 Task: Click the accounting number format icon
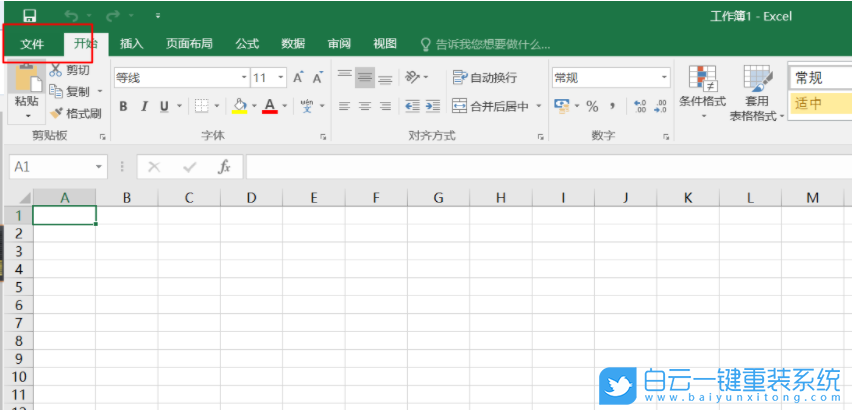tap(561, 105)
